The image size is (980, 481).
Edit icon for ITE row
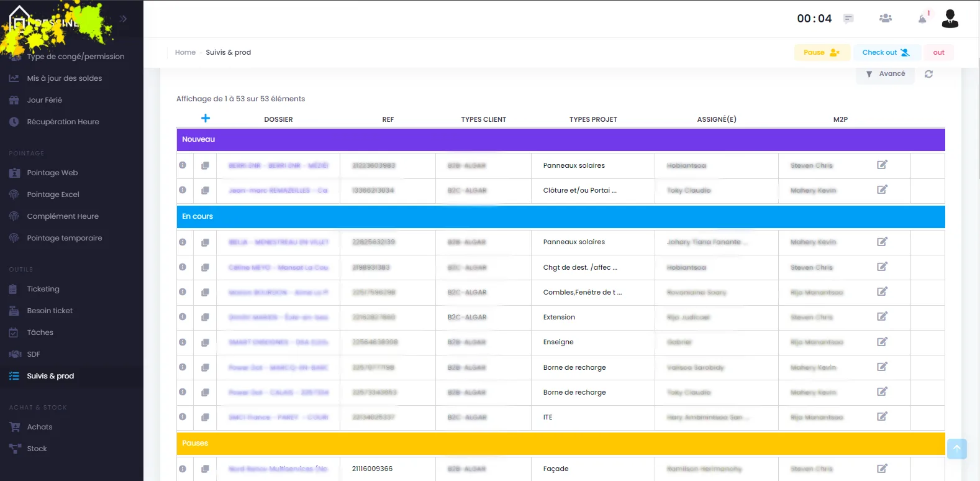882,416
